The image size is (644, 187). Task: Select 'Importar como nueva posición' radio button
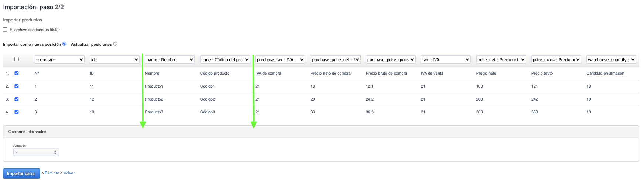[64, 44]
